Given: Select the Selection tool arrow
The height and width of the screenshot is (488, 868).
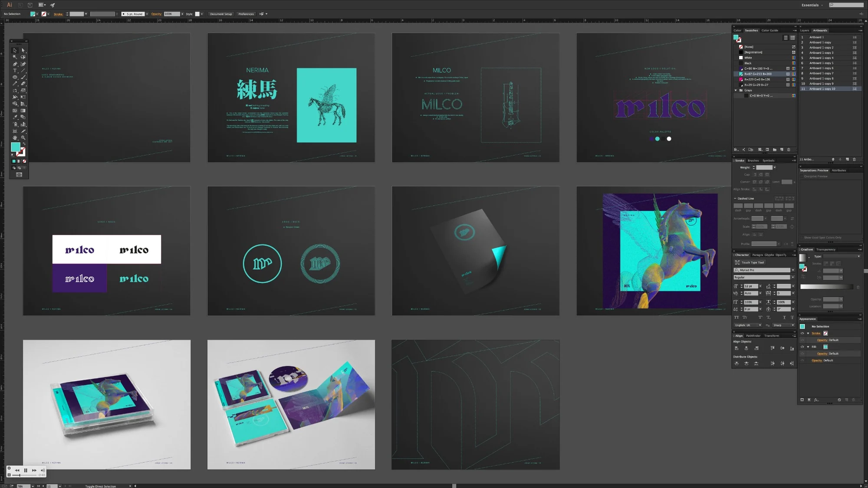Looking at the screenshot, I should pos(15,50).
